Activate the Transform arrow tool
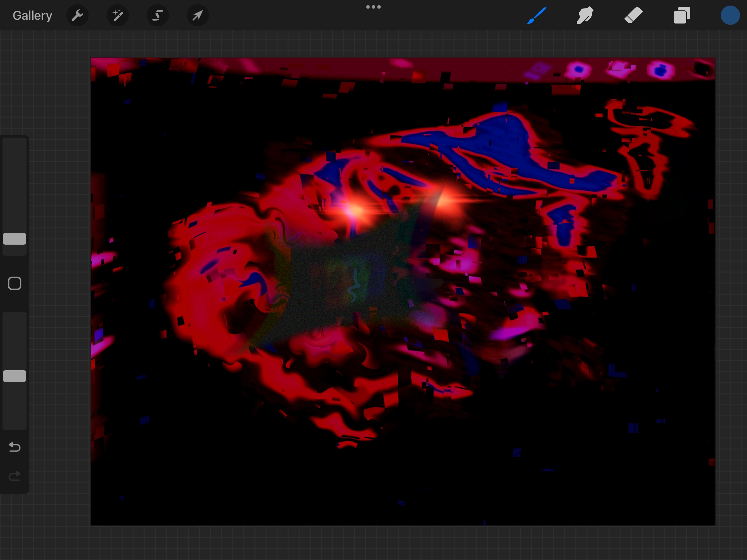The height and width of the screenshot is (560, 747). (197, 16)
